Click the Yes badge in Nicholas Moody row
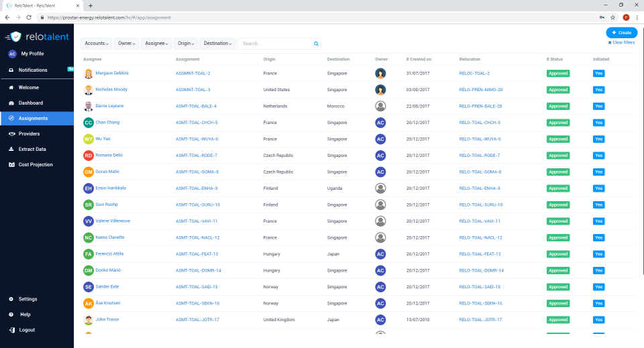 coord(599,90)
